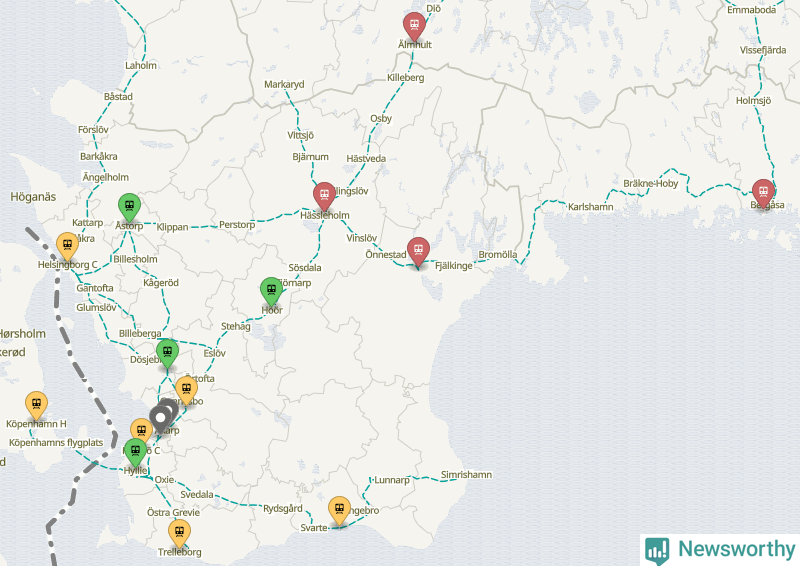
Task: Click the green train marker at Hyllie
Action: click(135, 452)
